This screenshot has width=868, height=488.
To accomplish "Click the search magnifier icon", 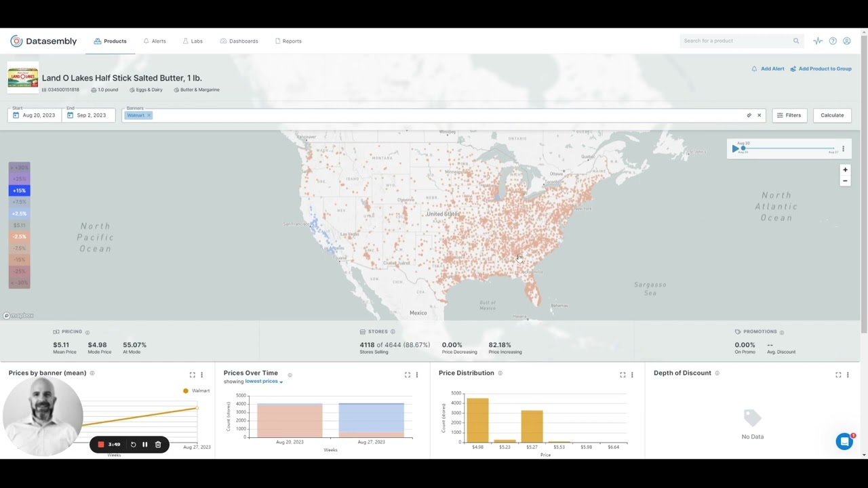I will tap(796, 41).
